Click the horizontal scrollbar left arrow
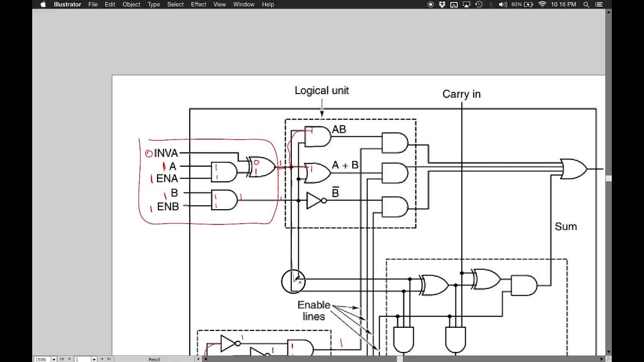This screenshot has height=362, width=644. click(205, 359)
